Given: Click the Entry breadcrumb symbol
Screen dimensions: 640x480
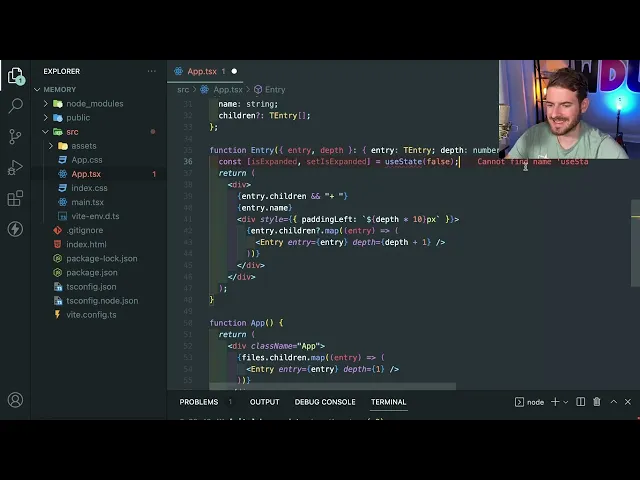Looking at the screenshot, I should pyautogui.click(x=275, y=89).
